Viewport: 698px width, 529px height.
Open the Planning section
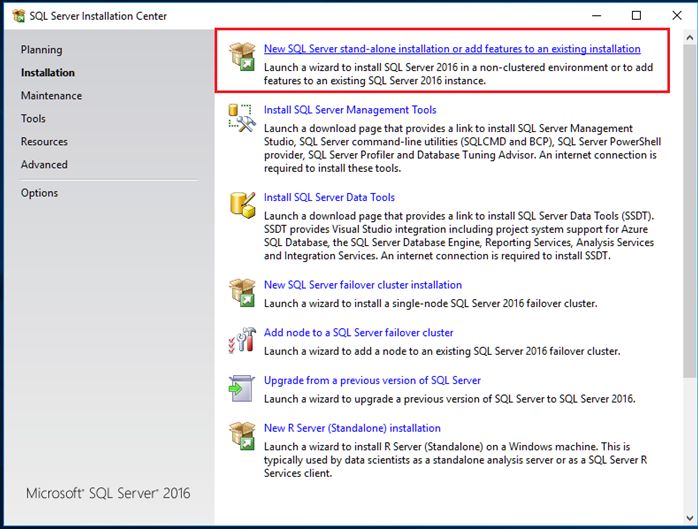41,50
